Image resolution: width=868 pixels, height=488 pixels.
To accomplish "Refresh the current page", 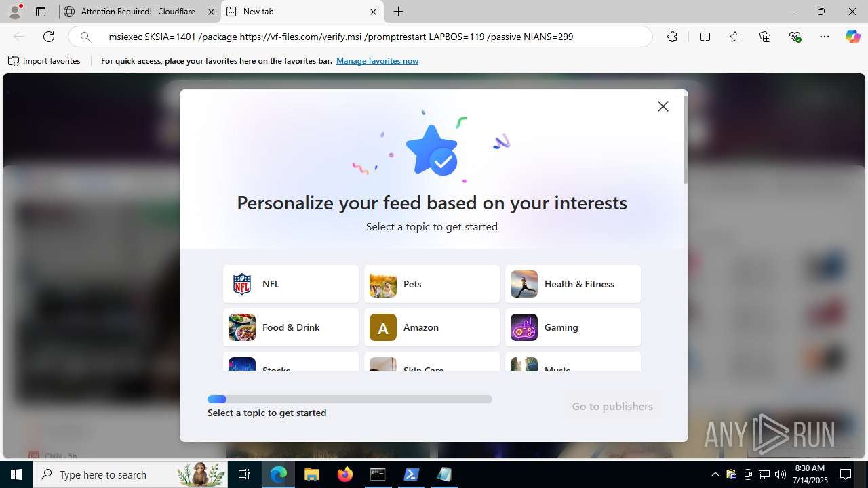I will pos(49,37).
